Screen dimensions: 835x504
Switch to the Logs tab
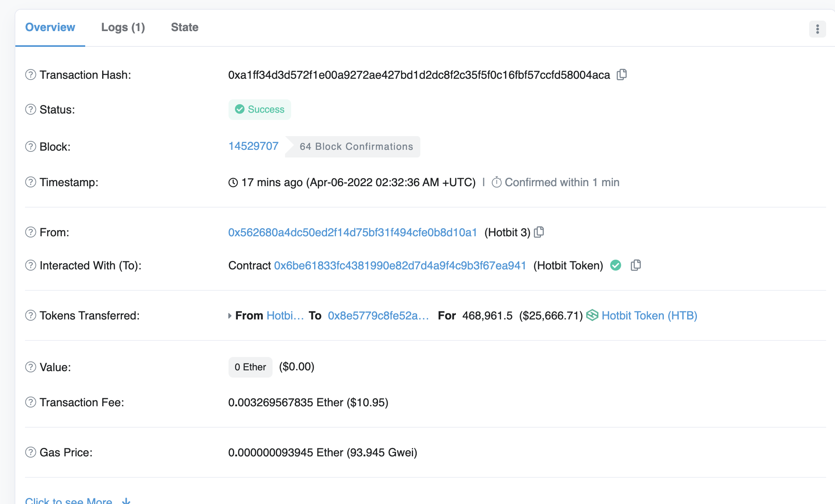(x=123, y=27)
